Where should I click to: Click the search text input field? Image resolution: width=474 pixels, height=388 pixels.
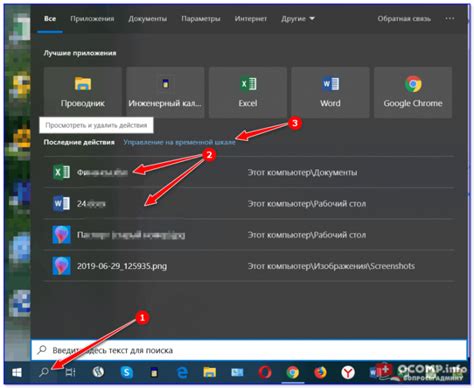point(249,350)
